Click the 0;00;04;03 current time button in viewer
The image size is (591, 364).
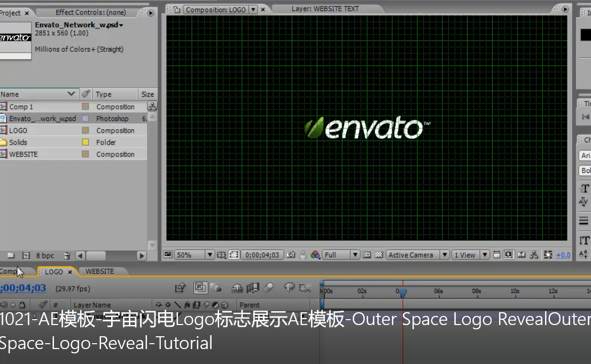tap(262, 255)
